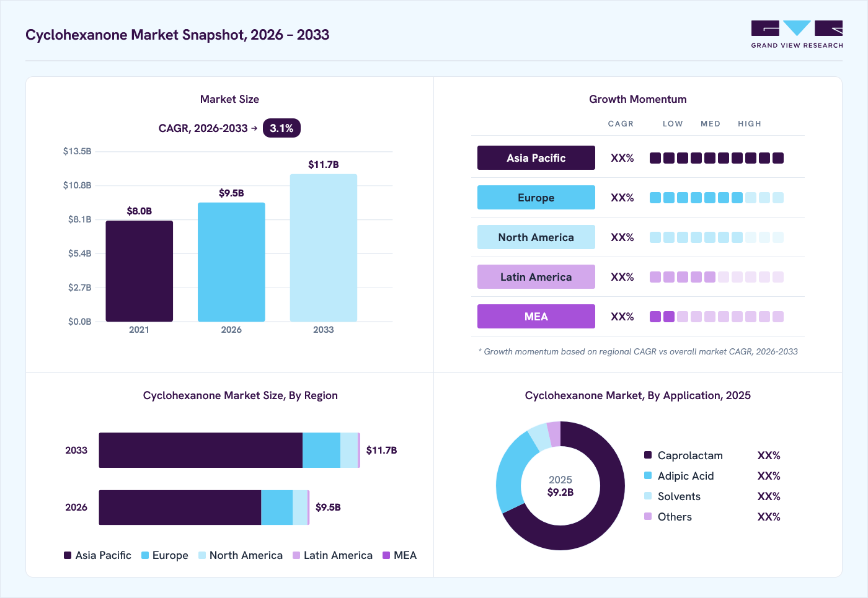Click the Solvents legend swatch
Image resolution: width=868 pixels, height=598 pixels.
pyautogui.click(x=648, y=496)
